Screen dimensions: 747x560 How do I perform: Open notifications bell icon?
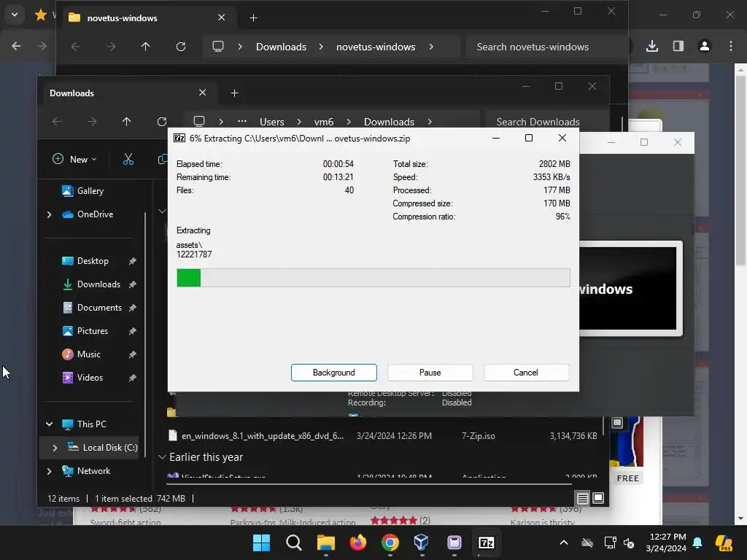coord(697,542)
